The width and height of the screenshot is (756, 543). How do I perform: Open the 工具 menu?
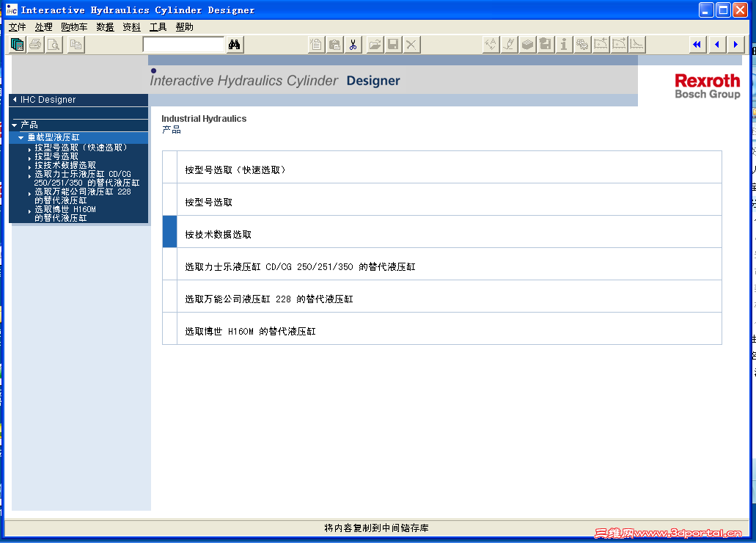click(158, 27)
